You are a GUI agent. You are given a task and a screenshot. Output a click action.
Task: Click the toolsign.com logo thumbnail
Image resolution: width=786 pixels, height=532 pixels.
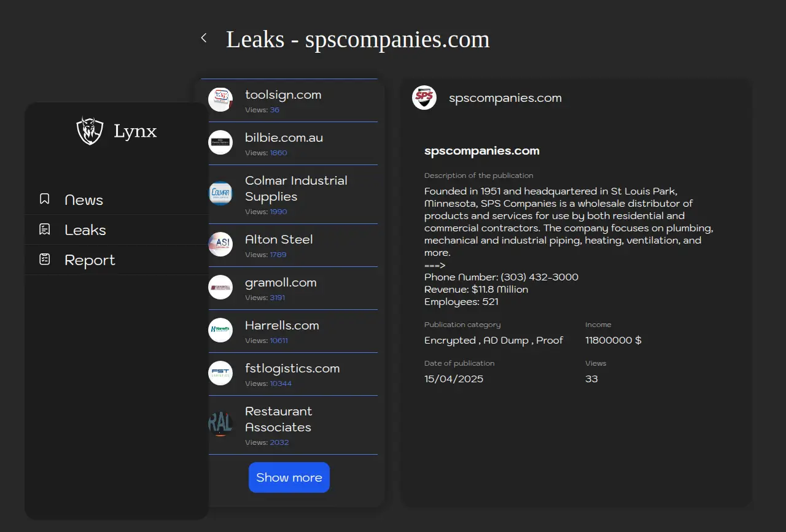(x=220, y=99)
